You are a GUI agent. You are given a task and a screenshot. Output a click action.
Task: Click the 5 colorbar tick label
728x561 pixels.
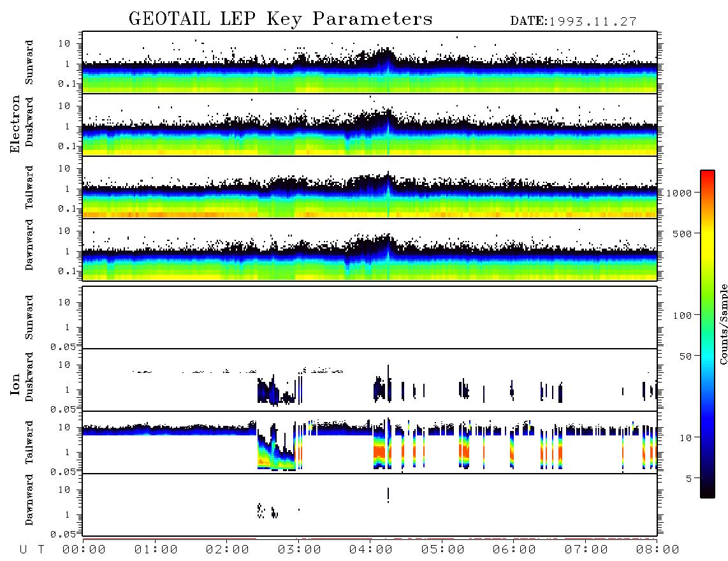coord(689,478)
